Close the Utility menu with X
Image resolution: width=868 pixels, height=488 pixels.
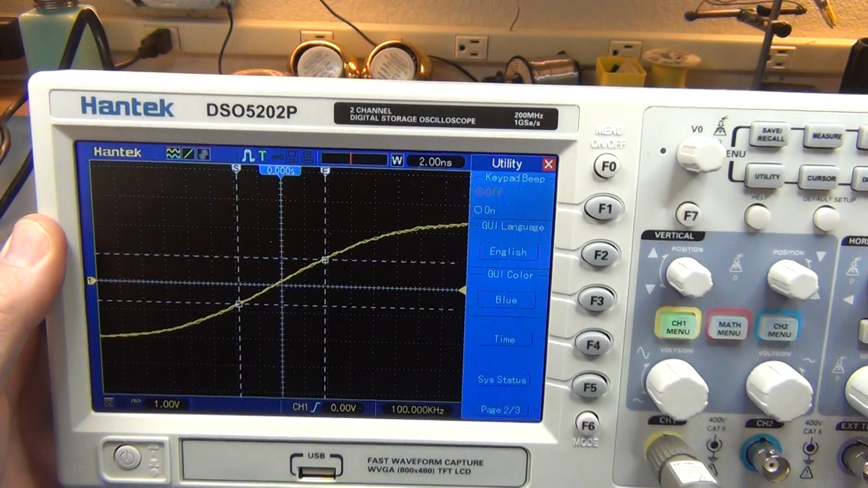coord(548,164)
